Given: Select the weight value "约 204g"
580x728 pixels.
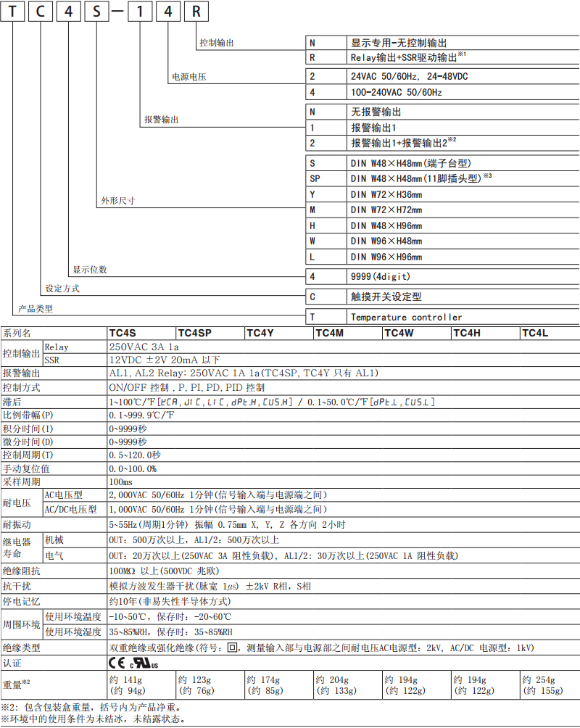Looking at the screenshot, I should click(x=332, y=679).
